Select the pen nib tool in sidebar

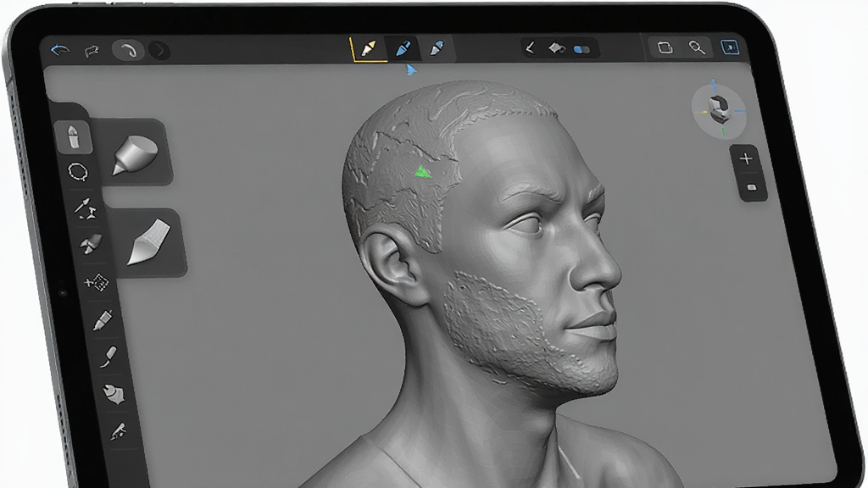114,394
